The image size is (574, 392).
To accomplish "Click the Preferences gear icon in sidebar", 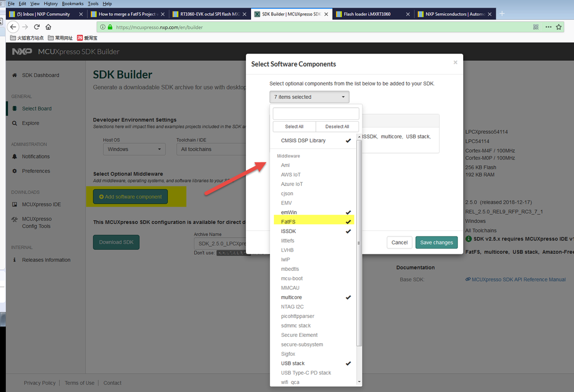I will tap(14, 171).
